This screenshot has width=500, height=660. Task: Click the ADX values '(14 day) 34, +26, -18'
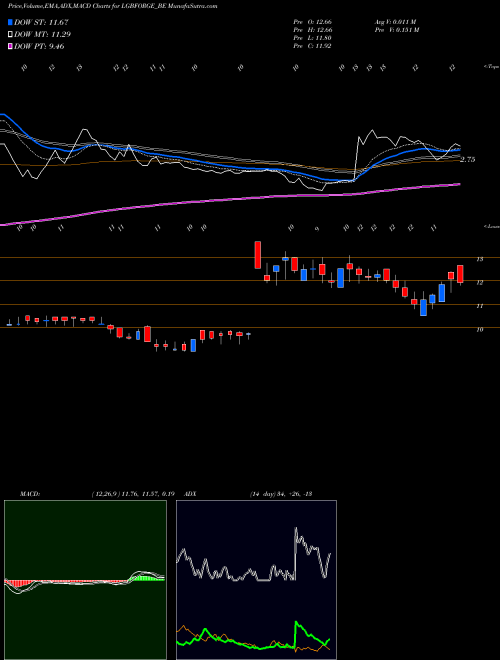281,494
